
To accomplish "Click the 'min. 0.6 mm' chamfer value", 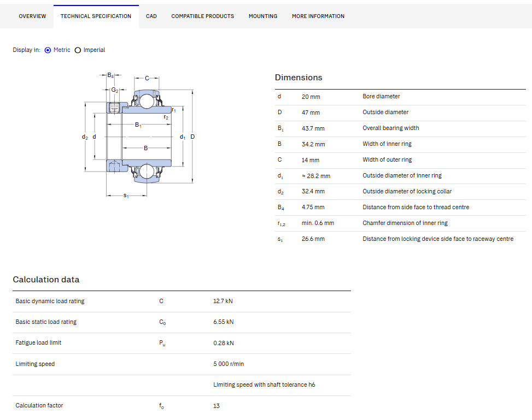I will coord(318,223).
